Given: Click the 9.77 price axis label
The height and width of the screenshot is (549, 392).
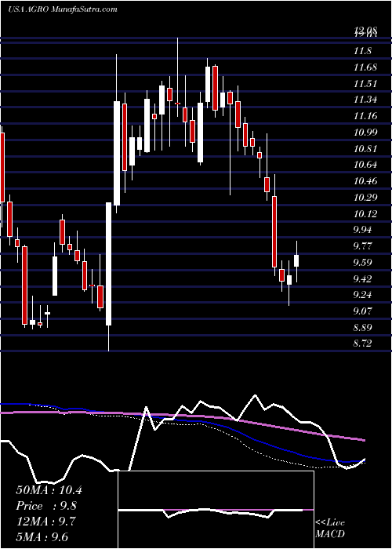Looking at the screenshot, I should click(x=362, y=245).
